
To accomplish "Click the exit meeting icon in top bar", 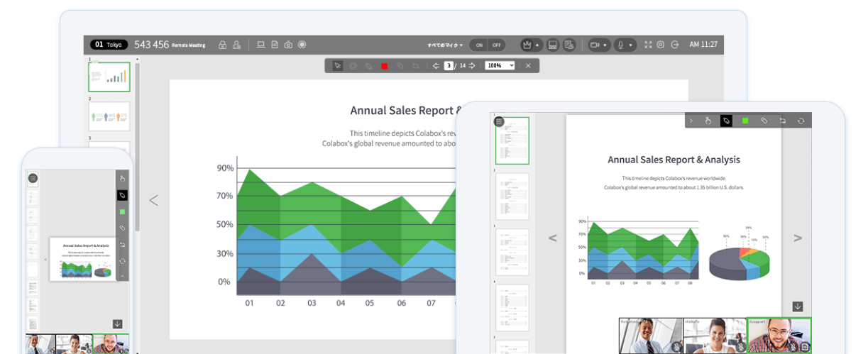I will tap(674, 45).
